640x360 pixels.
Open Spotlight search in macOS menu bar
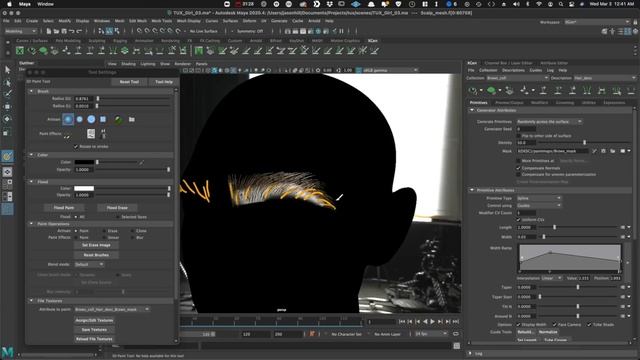(x=561, y=4)
